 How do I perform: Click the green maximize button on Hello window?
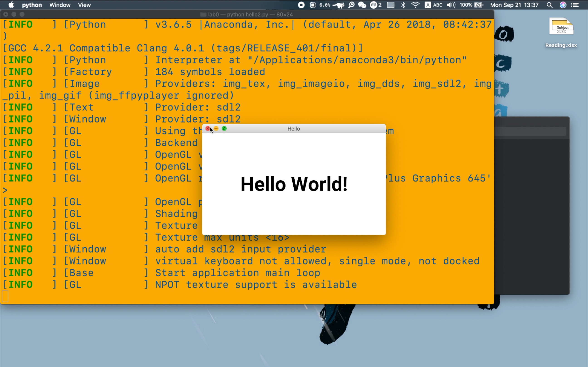[x=223, y=128]
